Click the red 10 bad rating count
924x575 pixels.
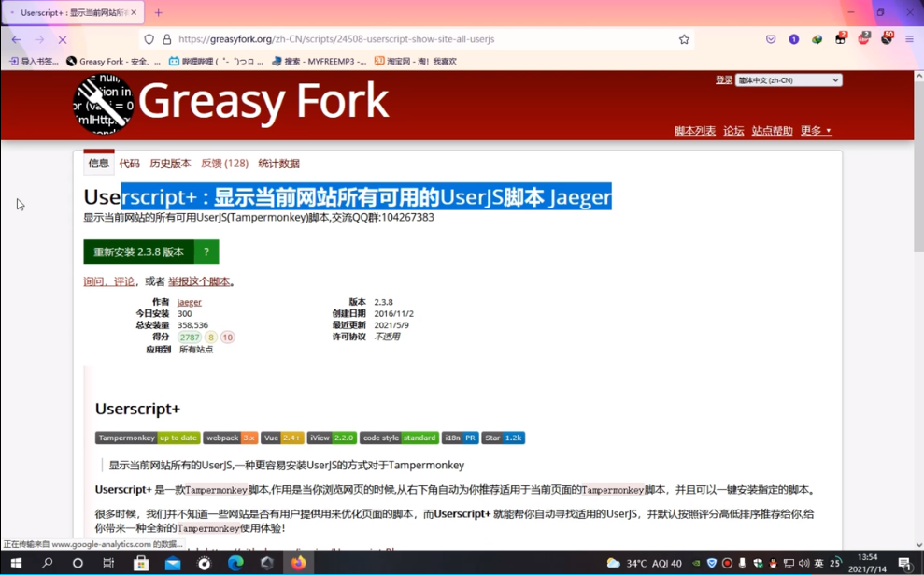coord(227,338)
